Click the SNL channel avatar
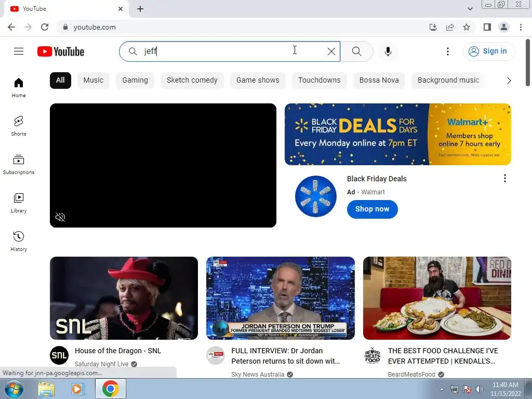Viewport: 532px width, 399px height. click(x=59, y=355)
